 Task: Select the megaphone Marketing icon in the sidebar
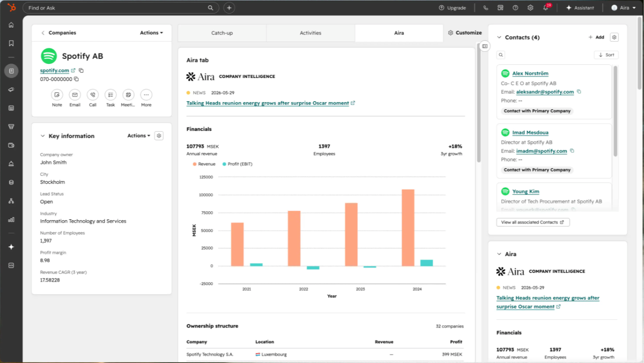point(11,90)
